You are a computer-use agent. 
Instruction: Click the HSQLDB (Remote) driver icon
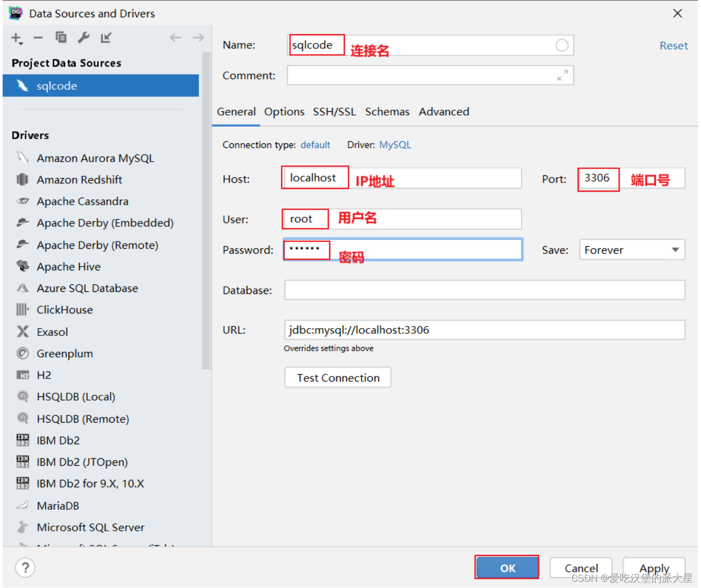point(23,418)
